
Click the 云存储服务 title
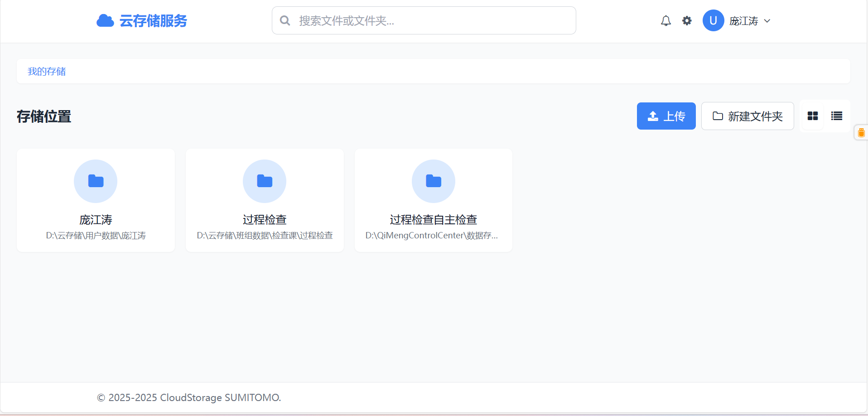[153, 21]
